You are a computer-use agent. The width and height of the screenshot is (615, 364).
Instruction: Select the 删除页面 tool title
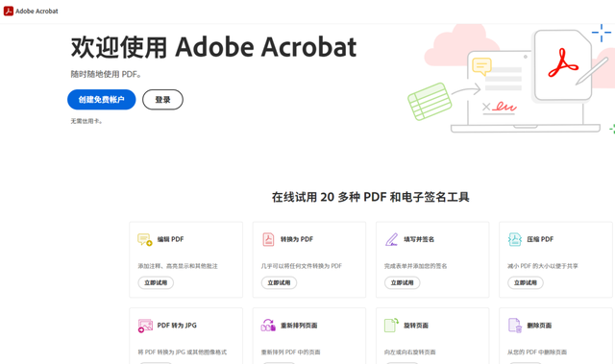pos(539,326)
